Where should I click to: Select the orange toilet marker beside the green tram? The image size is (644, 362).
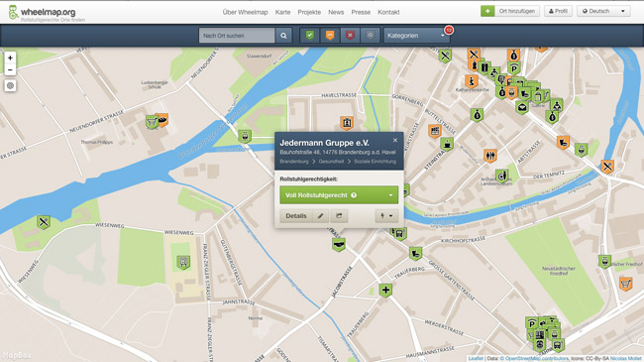click(x=564, y=143)
